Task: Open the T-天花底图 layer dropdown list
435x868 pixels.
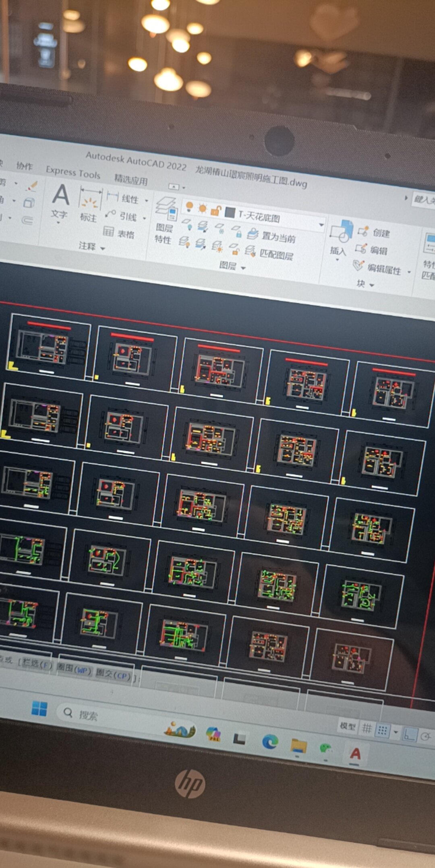Action: [x=321, y=225]
